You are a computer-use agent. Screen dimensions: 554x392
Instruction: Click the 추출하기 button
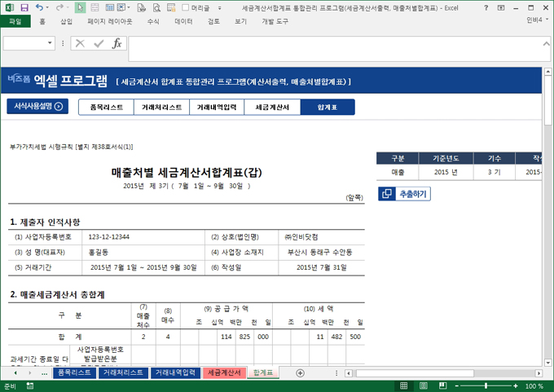click(404, 194)
